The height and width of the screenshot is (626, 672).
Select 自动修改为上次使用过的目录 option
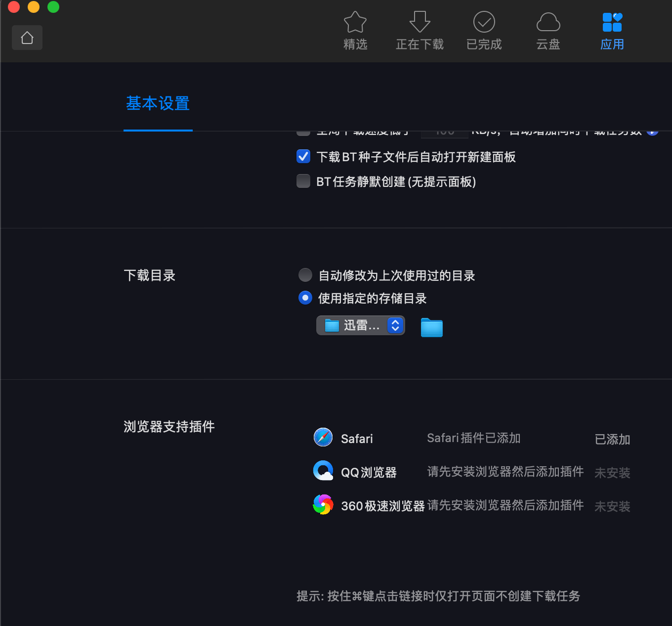tap(305, 275)
